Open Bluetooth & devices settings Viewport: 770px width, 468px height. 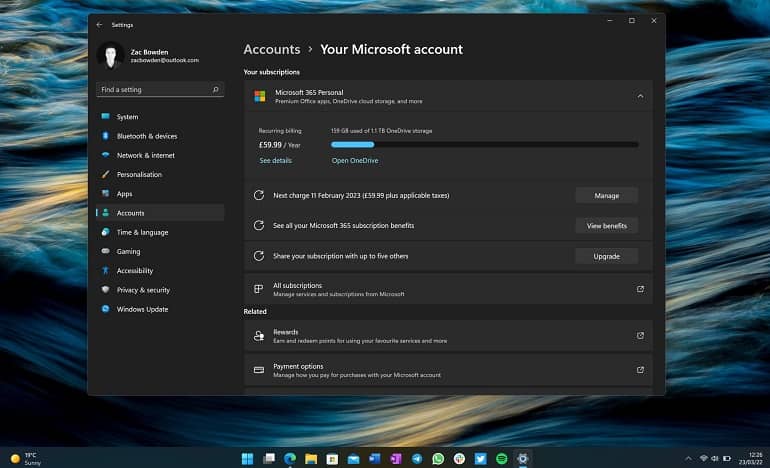pyautogui.click(x=160, y=136)
